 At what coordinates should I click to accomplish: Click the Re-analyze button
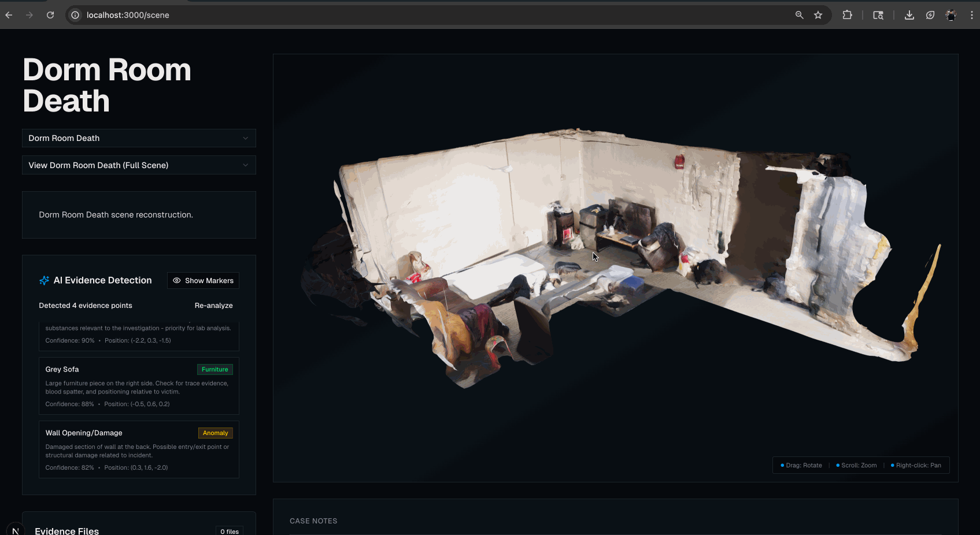click(213, 306)
